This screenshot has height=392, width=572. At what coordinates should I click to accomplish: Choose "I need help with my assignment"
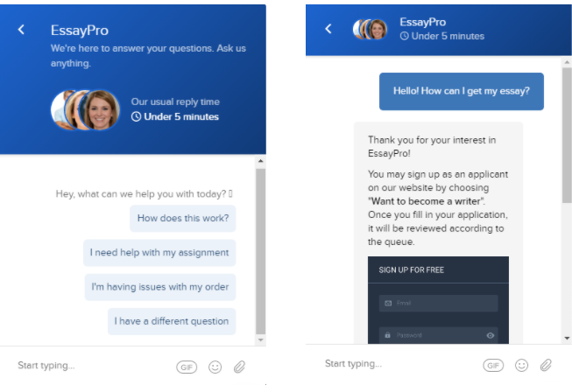[x=159, y=253]
